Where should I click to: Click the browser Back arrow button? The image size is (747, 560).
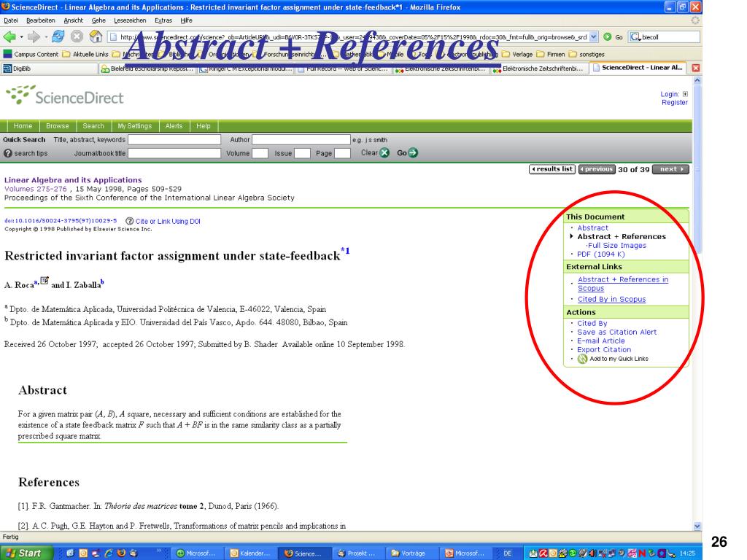(x=9, y=36)
